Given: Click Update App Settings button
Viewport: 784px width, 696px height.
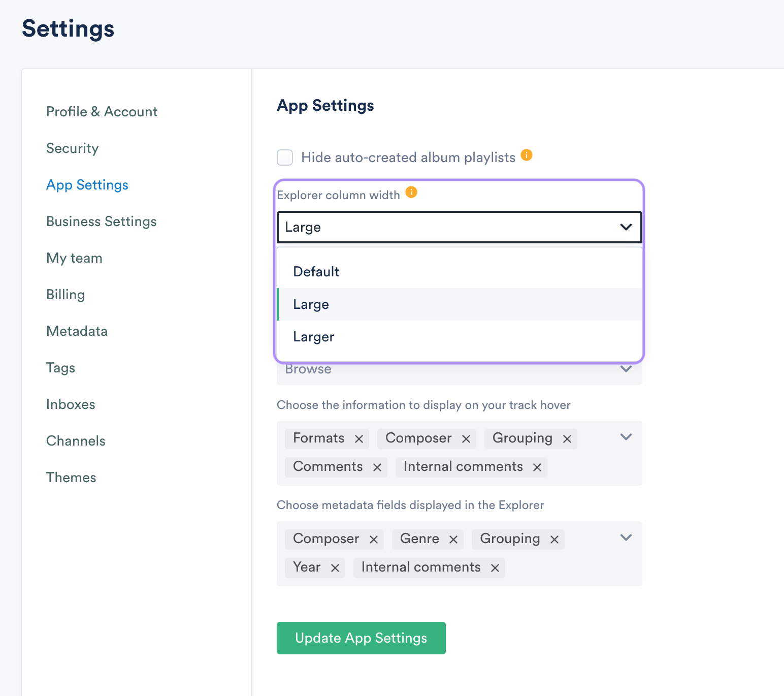Looking at the screenshot, I should click(361, 638).
